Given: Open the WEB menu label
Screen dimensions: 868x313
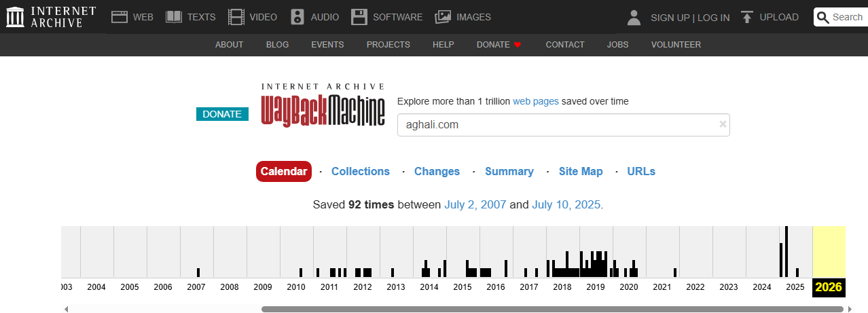Looking at the screenshot, I should tap(143, 17).
